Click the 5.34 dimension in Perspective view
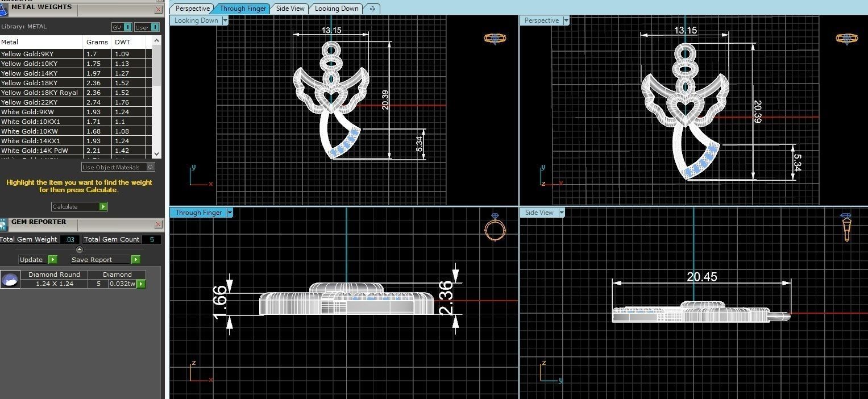 point(797,163)
